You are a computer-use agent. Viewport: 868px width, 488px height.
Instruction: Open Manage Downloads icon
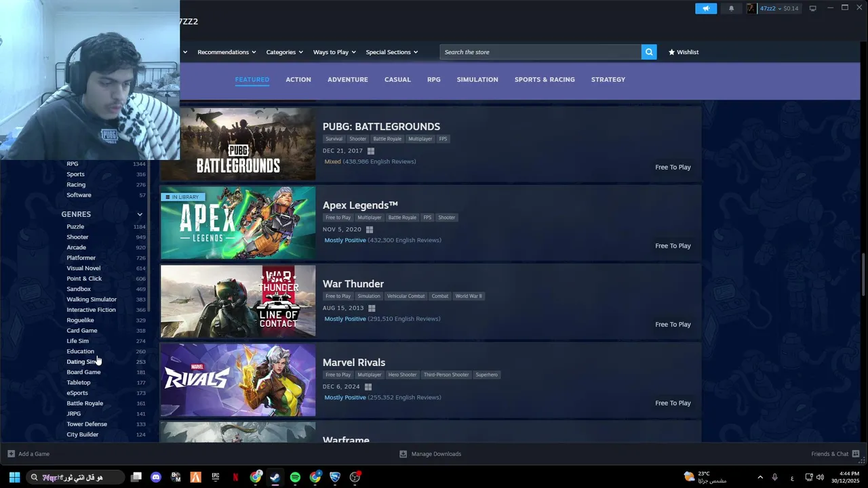click(x=403, y=453)
